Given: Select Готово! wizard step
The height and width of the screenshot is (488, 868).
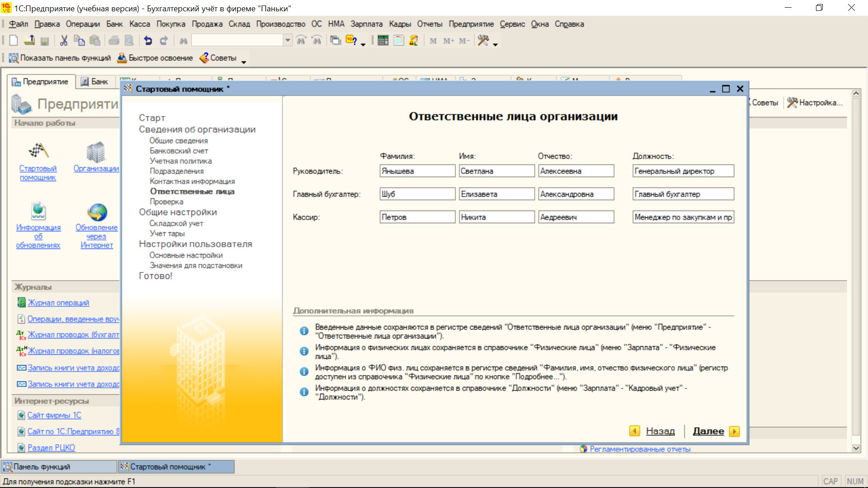Looking at the screenshot, I should pyautogui.click(x=156, y=276).
